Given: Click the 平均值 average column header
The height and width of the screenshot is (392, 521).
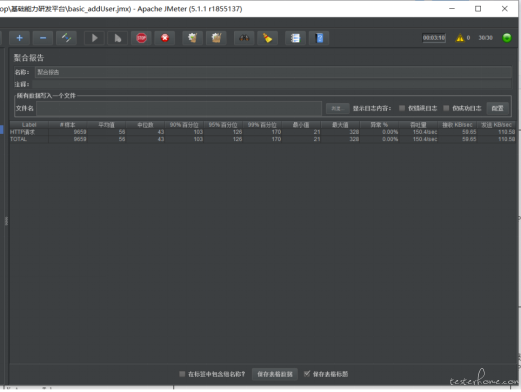Looking at the screenshot, I should coord(107,125).
